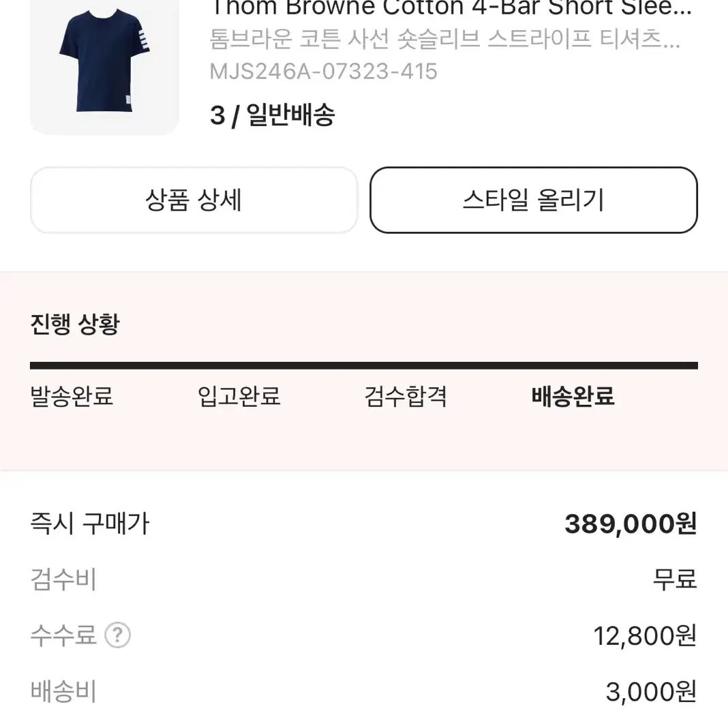
Task: Select model number MJS246A-07323-415
Action: pyautogui.click(x=323, y=72)
